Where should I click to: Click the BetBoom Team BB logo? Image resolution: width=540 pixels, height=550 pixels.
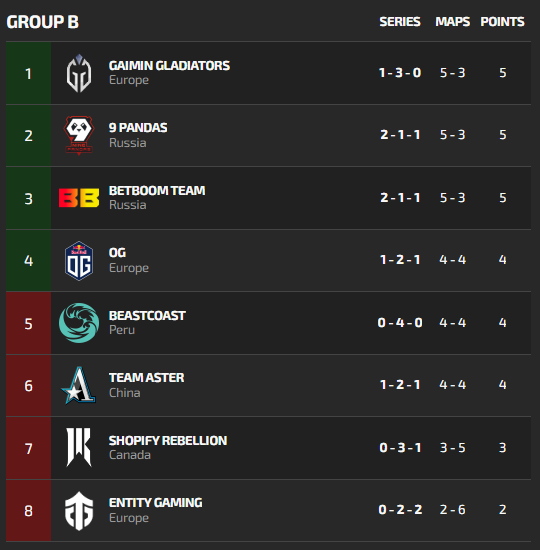click(79, 198)
